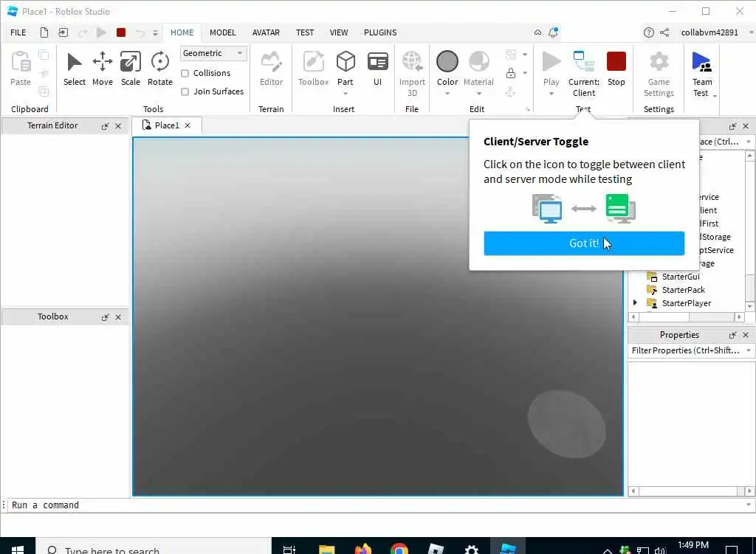Close the Terrain Editor panel
756x554 pixels.
pos(118,126)
